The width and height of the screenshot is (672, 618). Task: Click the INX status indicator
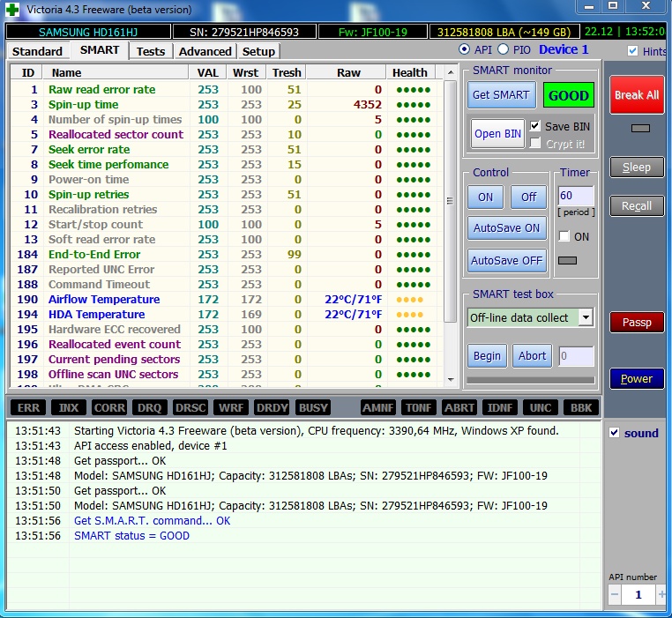[x=69, y=407]
